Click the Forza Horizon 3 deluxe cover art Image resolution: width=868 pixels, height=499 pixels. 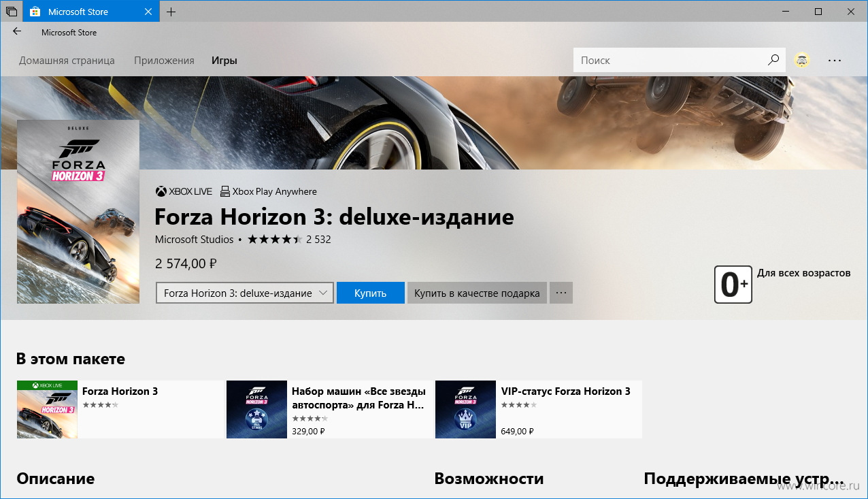[x=78, y=212]
